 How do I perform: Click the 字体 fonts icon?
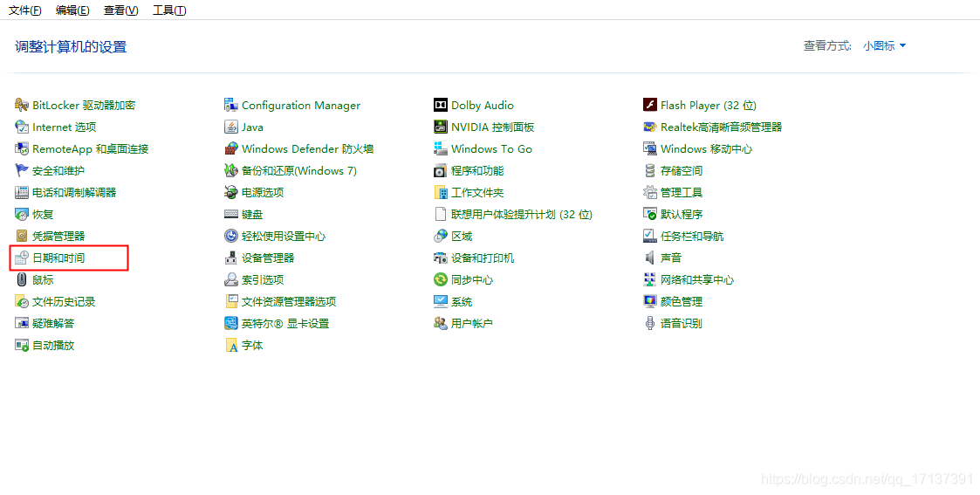click(x=231, y=345)
